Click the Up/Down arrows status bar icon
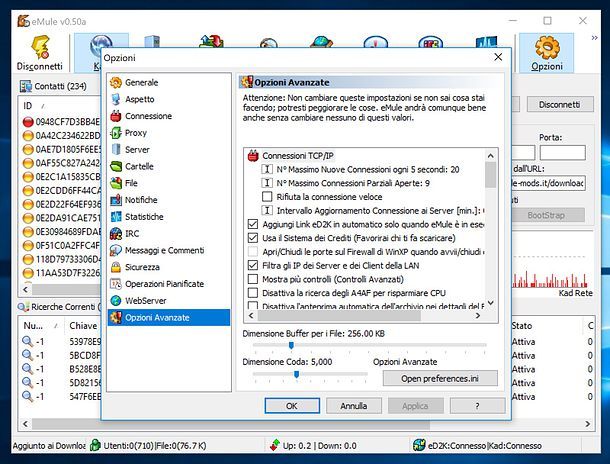 pos(275,445)
